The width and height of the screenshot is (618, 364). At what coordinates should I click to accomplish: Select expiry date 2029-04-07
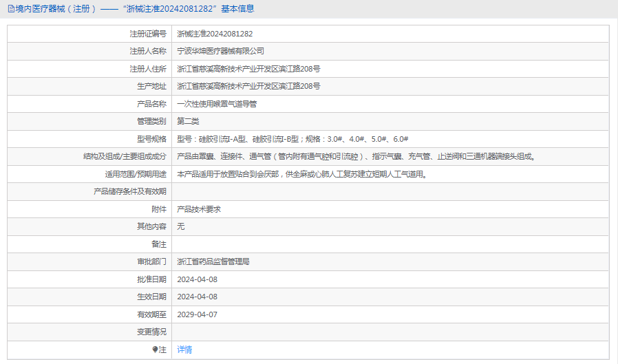(197, 314)
